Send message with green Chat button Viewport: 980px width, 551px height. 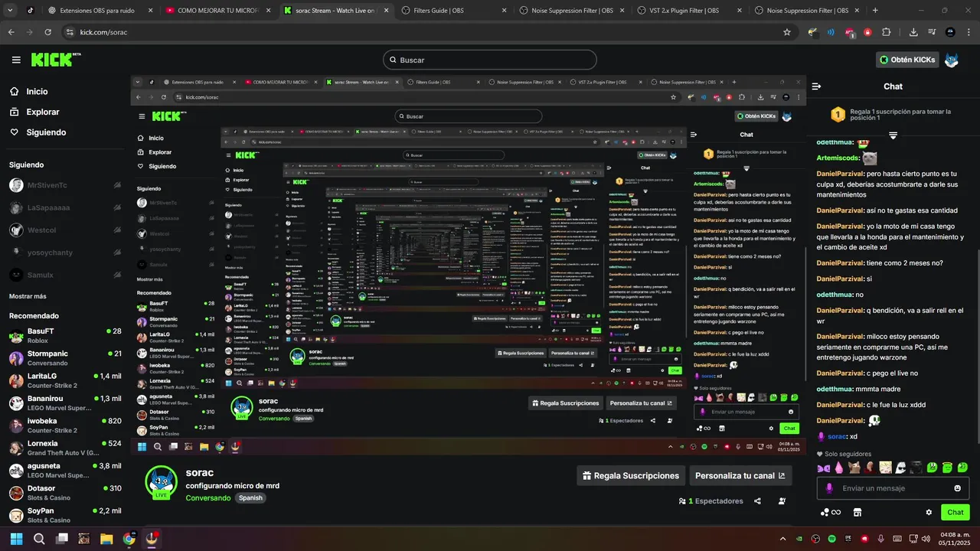(955, 512)
